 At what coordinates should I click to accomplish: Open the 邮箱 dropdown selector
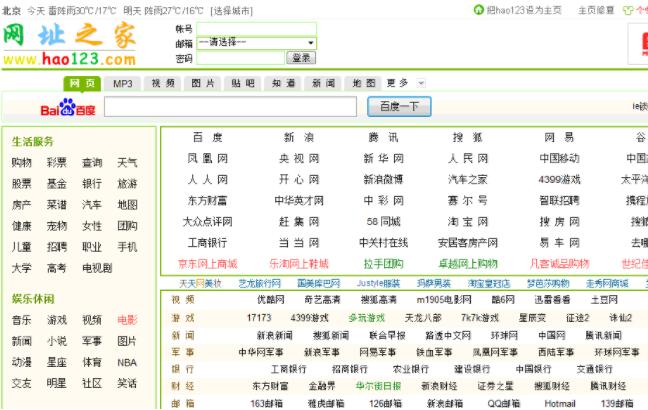(x=257, y=43)
